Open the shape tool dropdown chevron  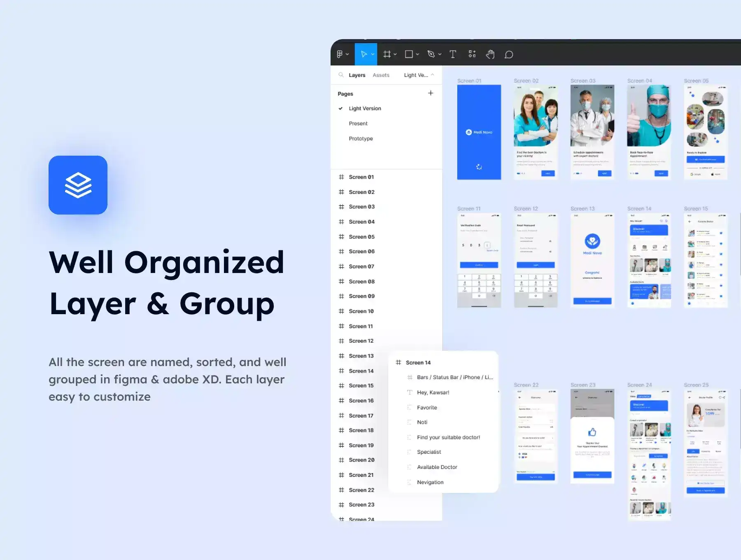pyautogui.click(x=417, y=54)
